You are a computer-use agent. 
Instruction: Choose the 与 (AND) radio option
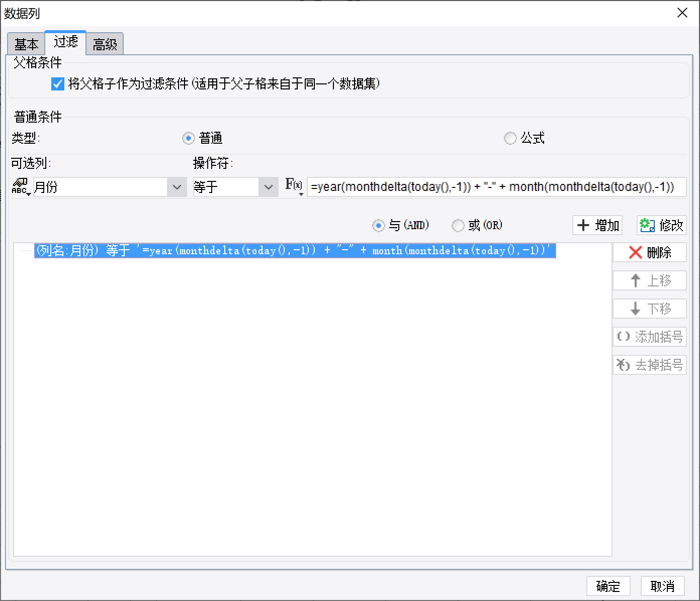pos(378,226)
